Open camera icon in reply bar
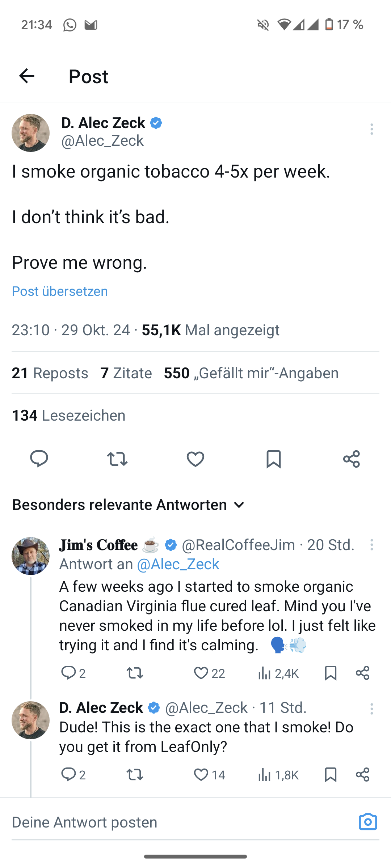This screenshot has width=391, height=868. point(368,822)
